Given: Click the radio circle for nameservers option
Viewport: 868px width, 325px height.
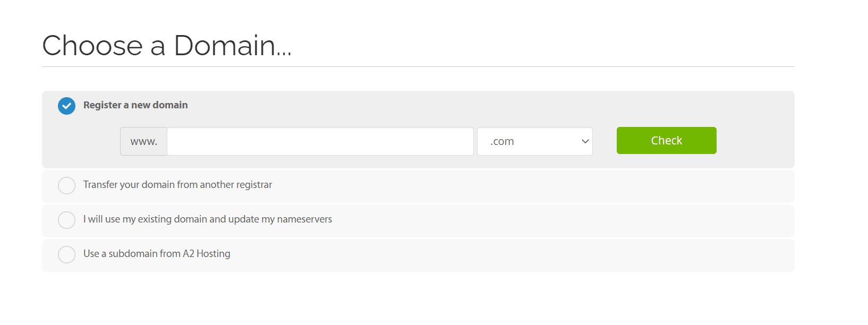Looking at the screenshot, I should (66, 220).
